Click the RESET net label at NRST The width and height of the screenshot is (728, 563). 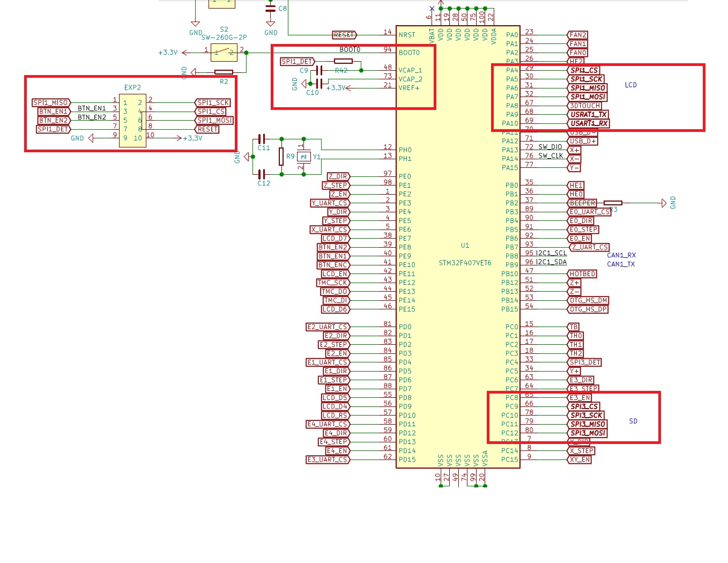[344, 35]
